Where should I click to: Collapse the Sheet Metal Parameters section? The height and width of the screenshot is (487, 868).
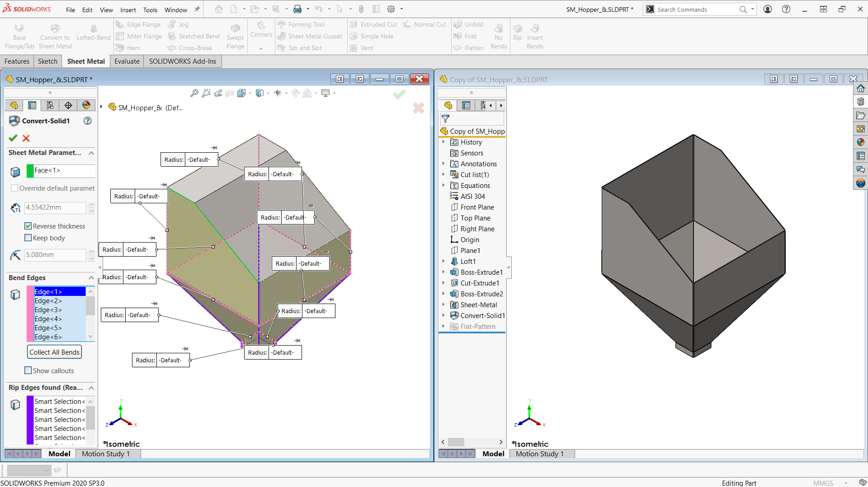91,153
